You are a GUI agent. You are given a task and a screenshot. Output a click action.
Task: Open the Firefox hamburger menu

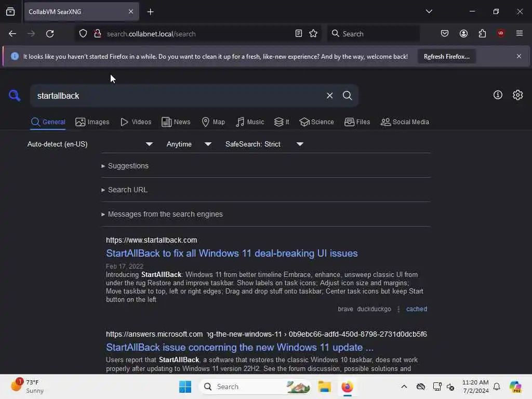click(x=519, y=33)
